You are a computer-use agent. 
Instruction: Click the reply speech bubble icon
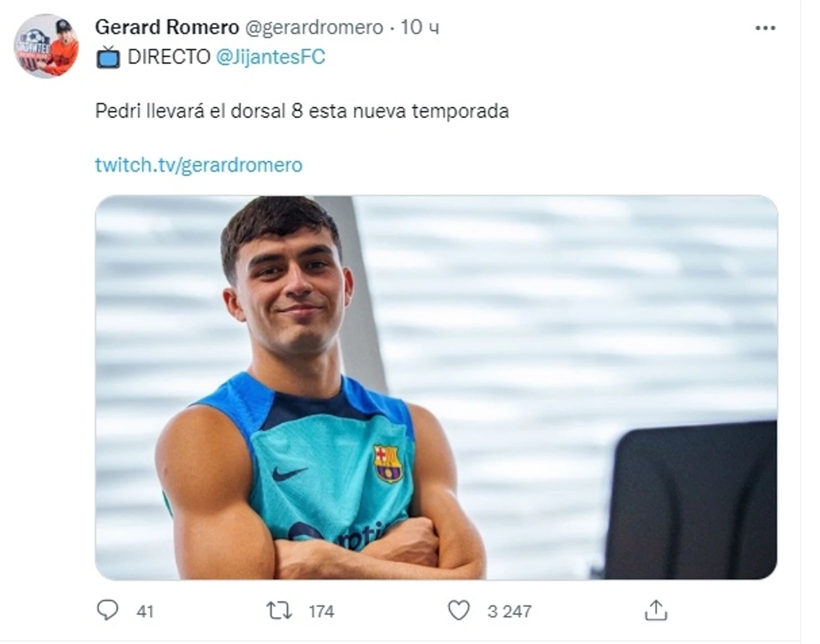[x=107, y=610]
